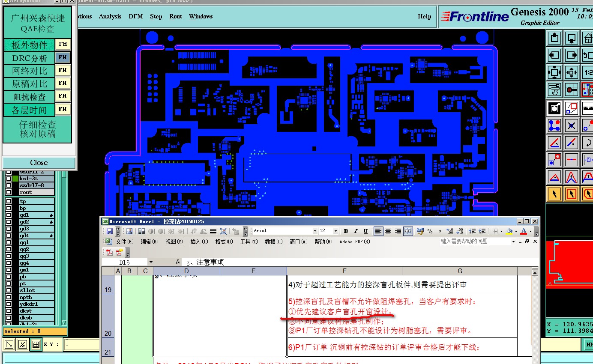Open the Excel Name Box dropdown arrow
This screenshot has width=593, height=364.
(x=150, y=262)
